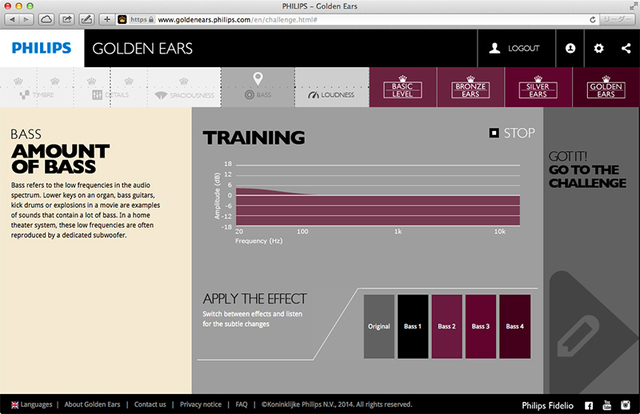Image resolution: width=640 pixels, height=414 pixels.
Task: Open the Facebook icon in footer
Action: (x=589, y=405)
